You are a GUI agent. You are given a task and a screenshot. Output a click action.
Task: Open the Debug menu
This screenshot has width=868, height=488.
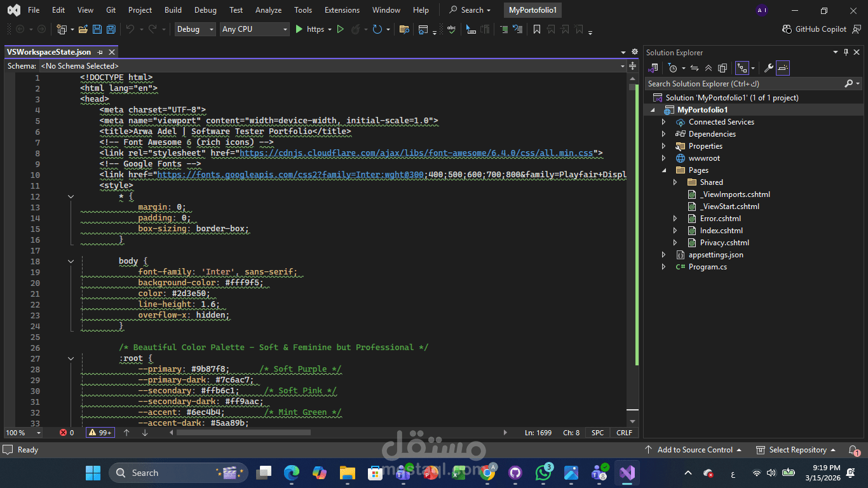pyautogui.click(x=205, y=10)
